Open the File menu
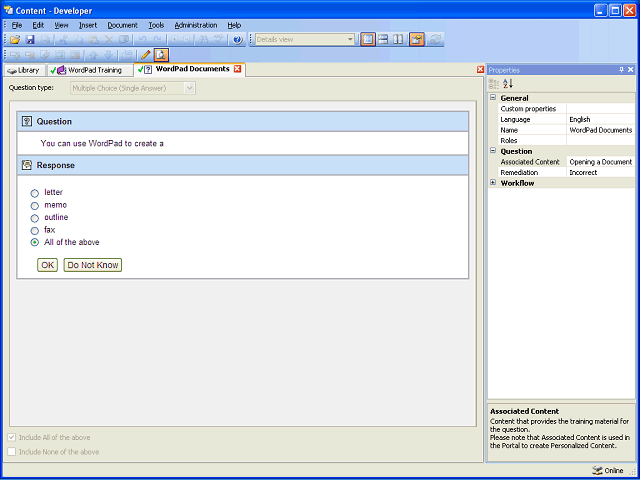The height and width of the screenshot is (480, 640). click(x=17, y=25)
